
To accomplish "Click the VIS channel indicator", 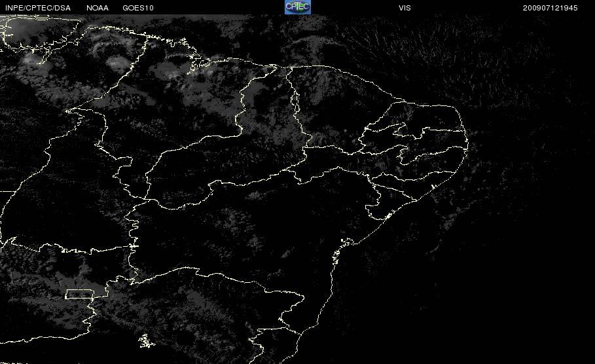I will point(405,8).
